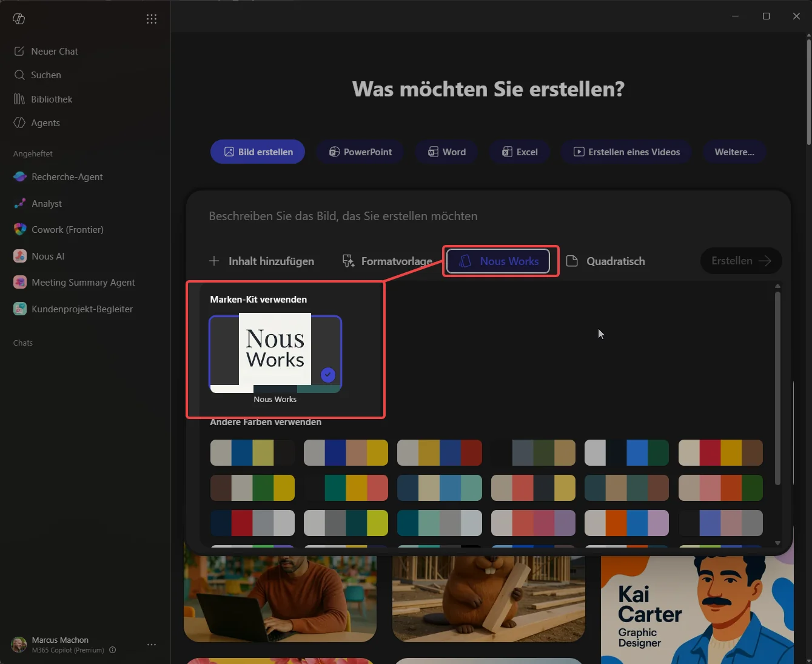Click the Suchen magnifier icon
This screenshot has height=664, width=812.
(x=19, y=75)
